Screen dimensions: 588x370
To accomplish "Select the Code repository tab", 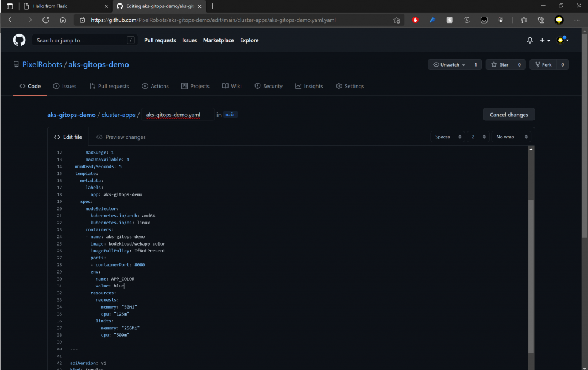I will pyautogui.click(x=30, y=86).
